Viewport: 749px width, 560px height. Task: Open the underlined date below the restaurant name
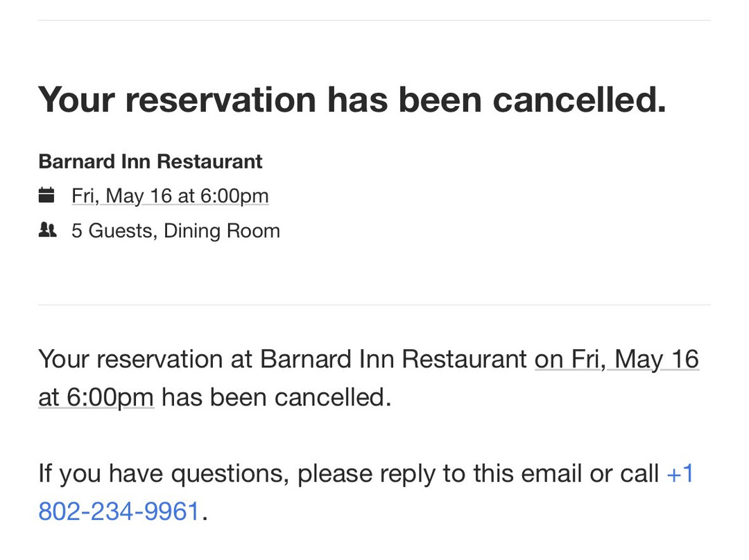[x=170, y=196]
